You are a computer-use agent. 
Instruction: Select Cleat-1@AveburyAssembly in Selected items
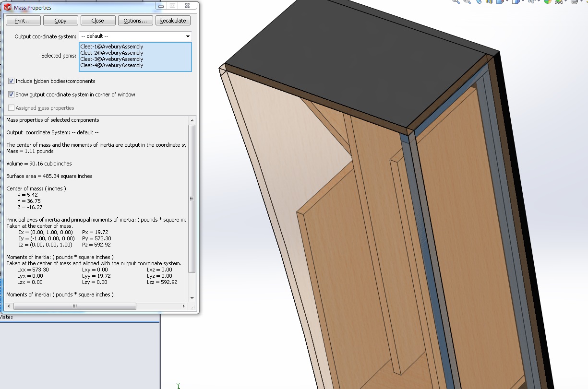pos(112,47)
